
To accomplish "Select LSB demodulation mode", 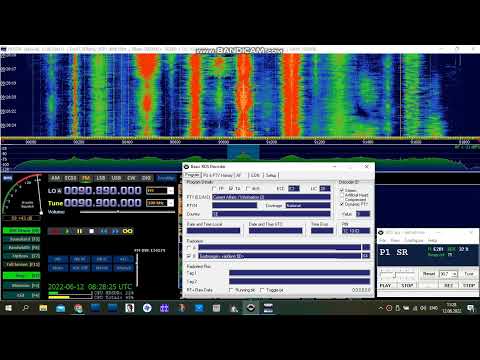I will [x=101, y=178].
